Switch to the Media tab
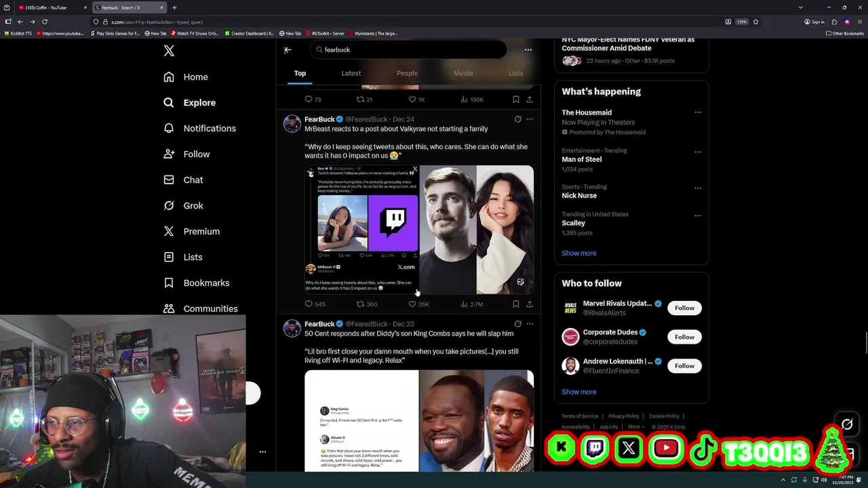Screen dimensions: 868x488 [x=463, y=73]
